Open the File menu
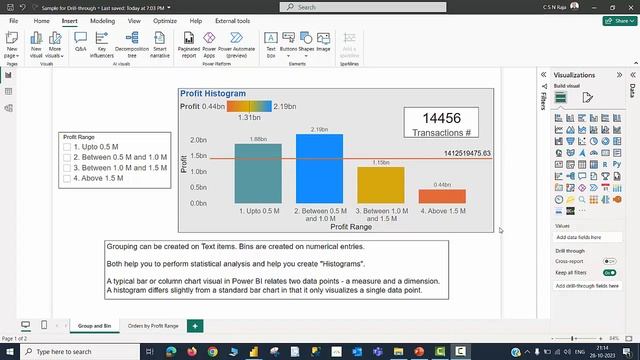Screen dimensions: 640x360 [x=13, y=21]
